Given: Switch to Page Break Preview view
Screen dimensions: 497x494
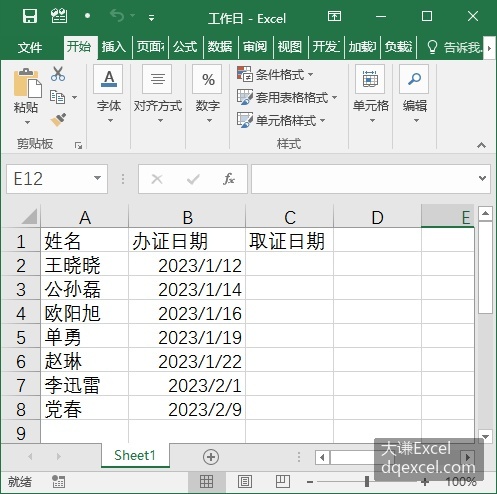Looking at the screenshot, I should pyautogui.click(x=283, y=481).
